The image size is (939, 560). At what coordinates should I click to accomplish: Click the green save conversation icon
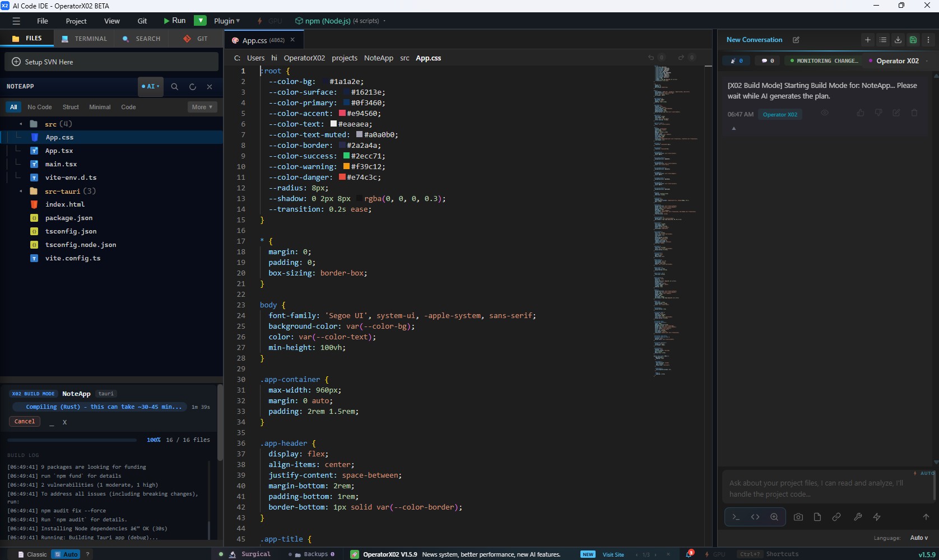(x=913, y=40)
